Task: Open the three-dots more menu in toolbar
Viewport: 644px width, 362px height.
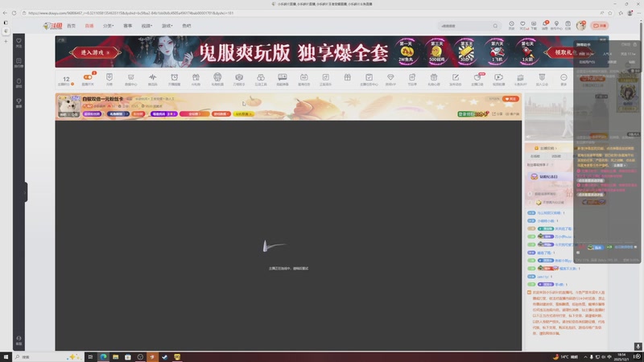Action: pyautogui.click(x=563, y=77)
